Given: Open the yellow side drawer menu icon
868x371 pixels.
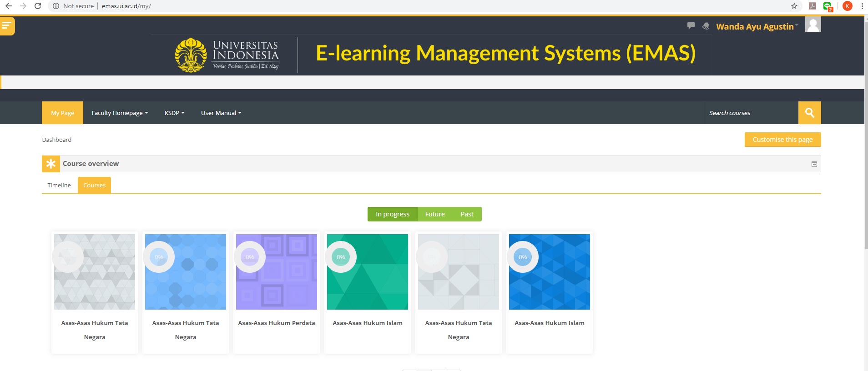Looking at the screenshot, I should pos(7,26).
